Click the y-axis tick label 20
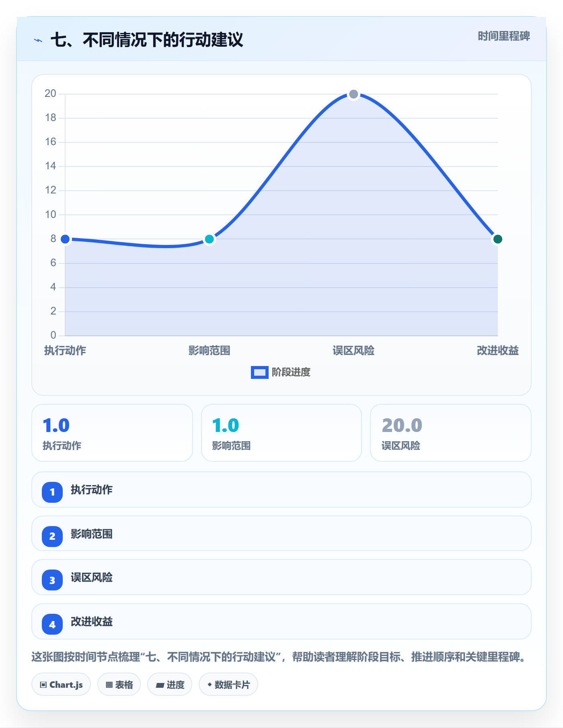This screenshot has height=728, width=563. pos(51,94)
